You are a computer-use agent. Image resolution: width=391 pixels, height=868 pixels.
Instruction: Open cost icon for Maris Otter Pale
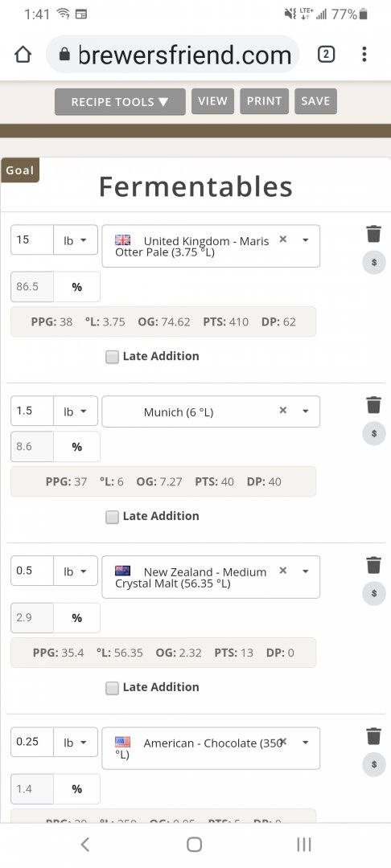(x=374, y=262)
